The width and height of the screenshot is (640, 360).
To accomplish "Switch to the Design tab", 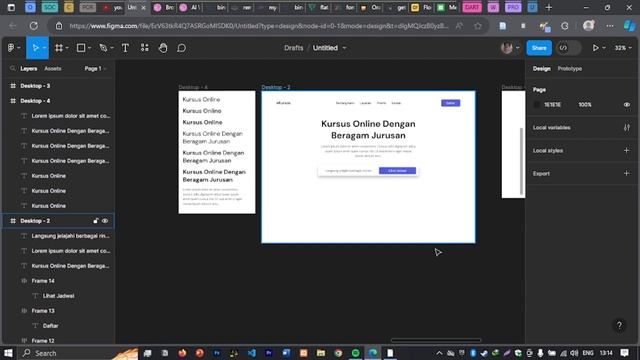I will coord(542,69).
